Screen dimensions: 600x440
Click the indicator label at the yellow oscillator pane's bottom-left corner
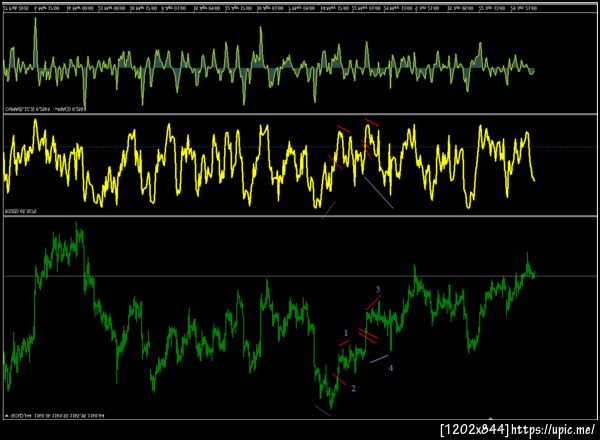[20, 211]
